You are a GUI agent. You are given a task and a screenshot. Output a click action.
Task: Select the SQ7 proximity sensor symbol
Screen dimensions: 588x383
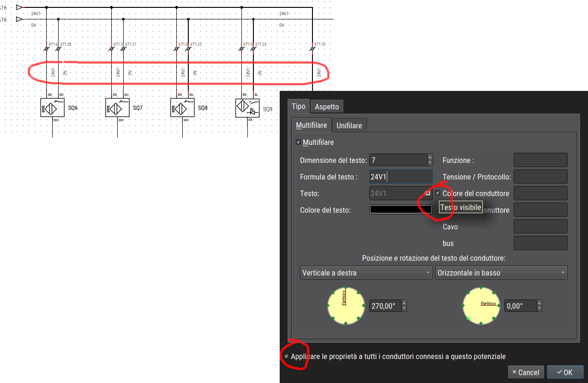pyautogui.click(x=117, y=108)
